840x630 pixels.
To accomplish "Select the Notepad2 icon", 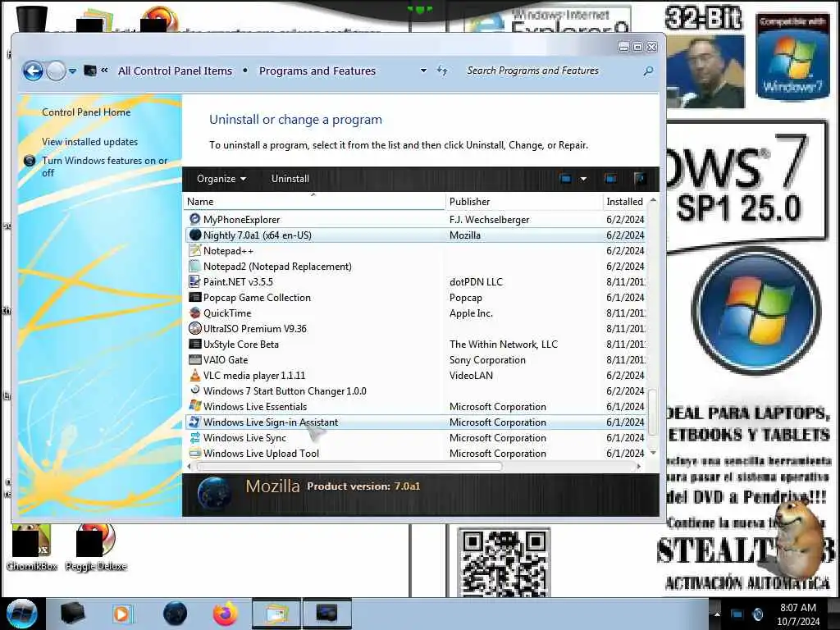I will click(x=194, y=266).
